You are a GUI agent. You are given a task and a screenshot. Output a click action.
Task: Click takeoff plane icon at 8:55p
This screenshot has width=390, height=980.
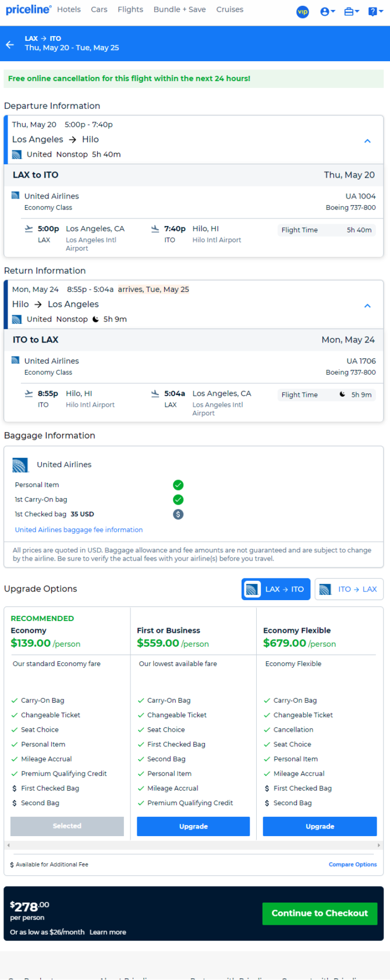click(29, 394)
